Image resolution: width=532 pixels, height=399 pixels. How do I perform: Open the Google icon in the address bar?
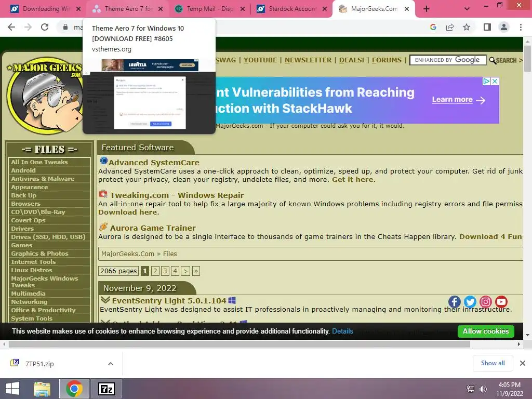pyautogui.click(x=433, y=27)
